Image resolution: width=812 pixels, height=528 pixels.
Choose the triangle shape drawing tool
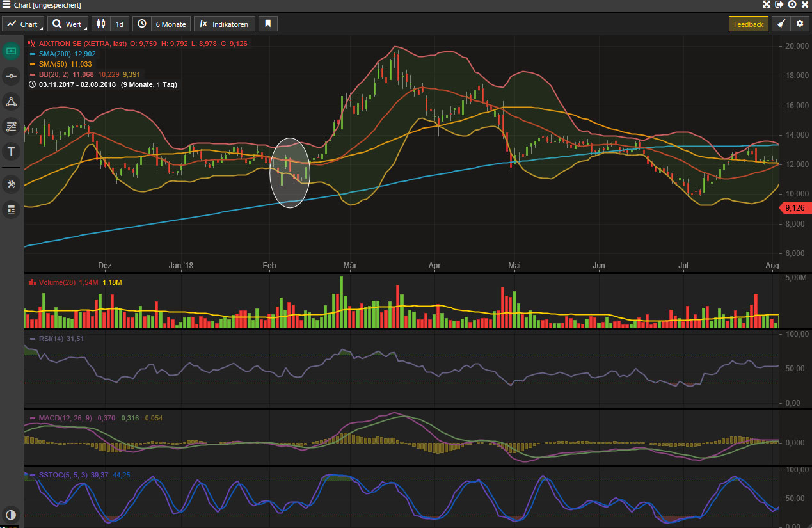(x=11, y=101)
